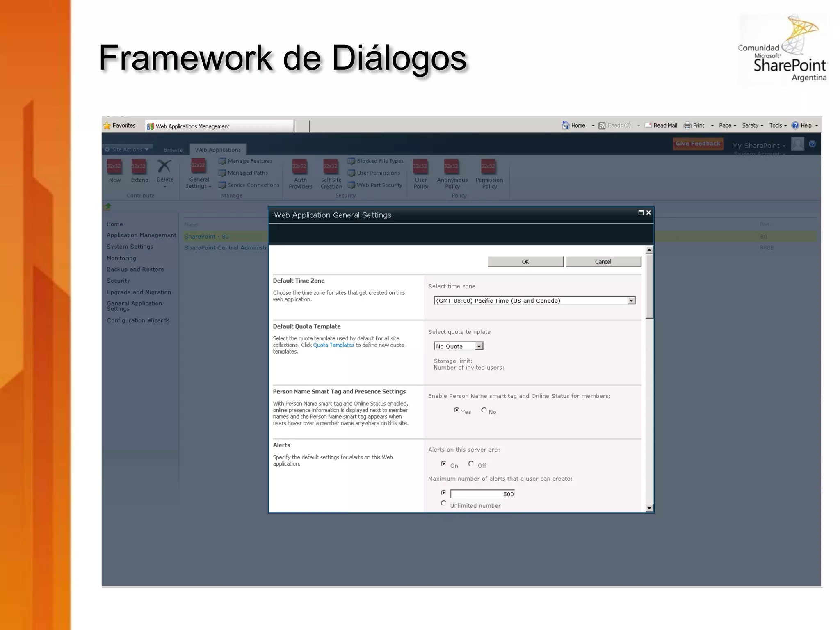Follow the Quota Templates link
Image resolution: width=840 pixels, height=630 pixels.
333,345
